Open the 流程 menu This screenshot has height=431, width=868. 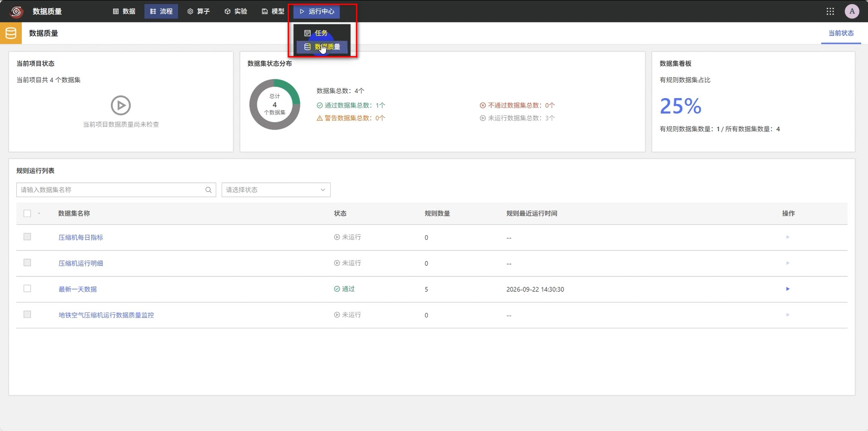[161, 11]
